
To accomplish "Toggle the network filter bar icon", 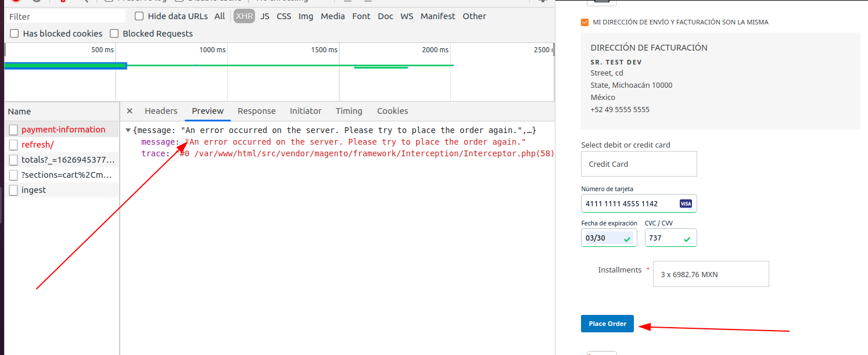I will click(63, 2).
